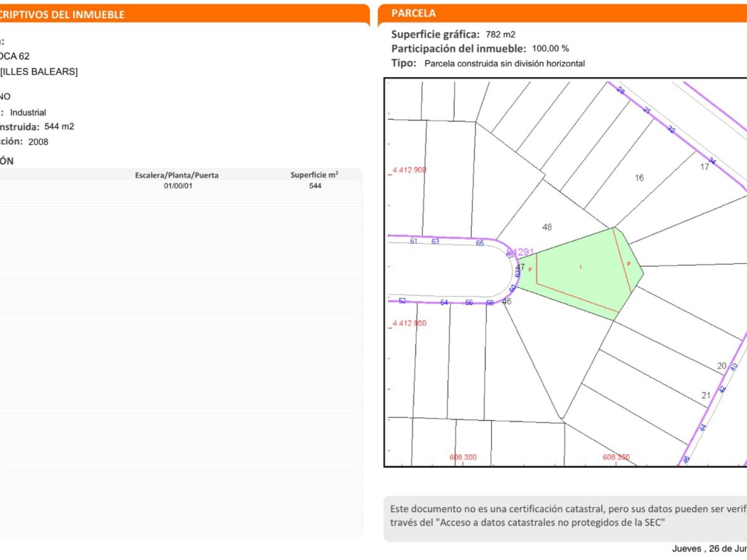This screenshot has width=747, height=560.
Task: Click the PARCELA section header
Action: [x=562, y=14]
